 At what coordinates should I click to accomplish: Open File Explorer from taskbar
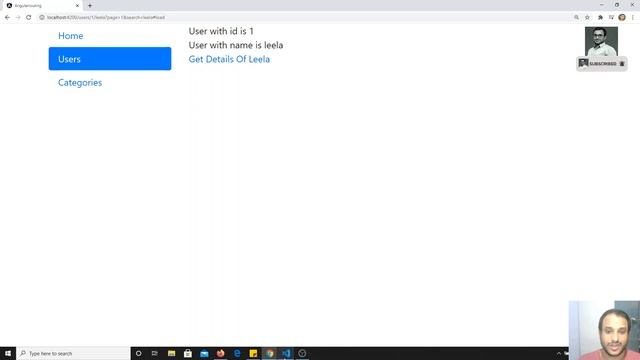[171, 353]
